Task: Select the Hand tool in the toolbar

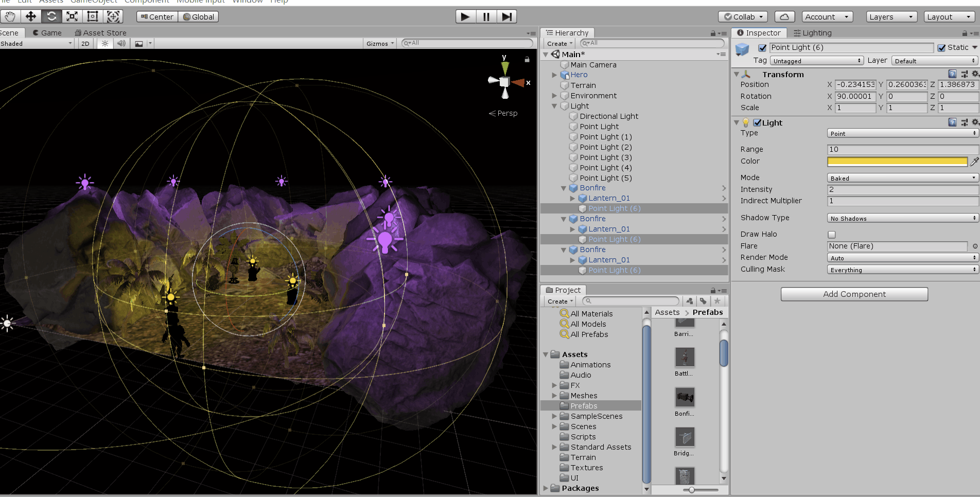Action: (x=10, y=16)
